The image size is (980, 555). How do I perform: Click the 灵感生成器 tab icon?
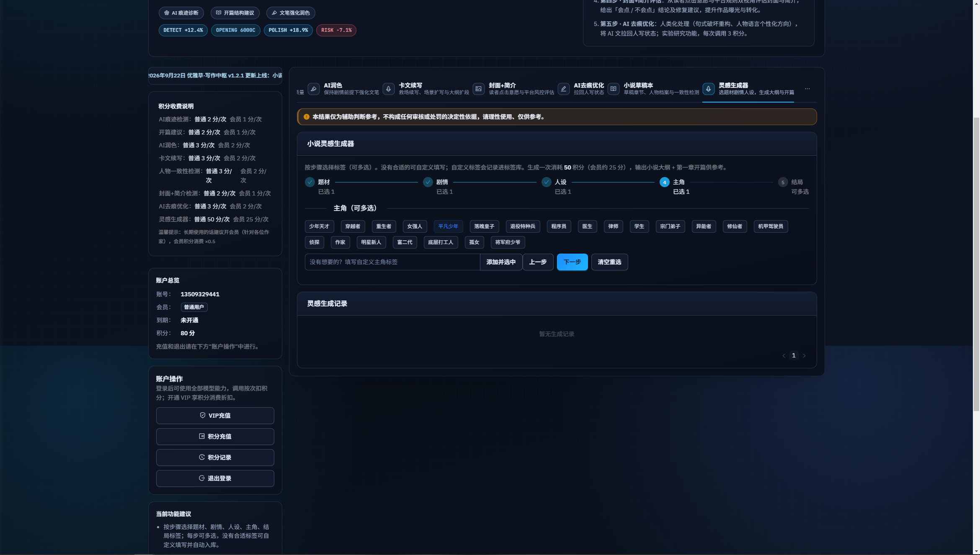pyautogui.click(x=708, y=89)
